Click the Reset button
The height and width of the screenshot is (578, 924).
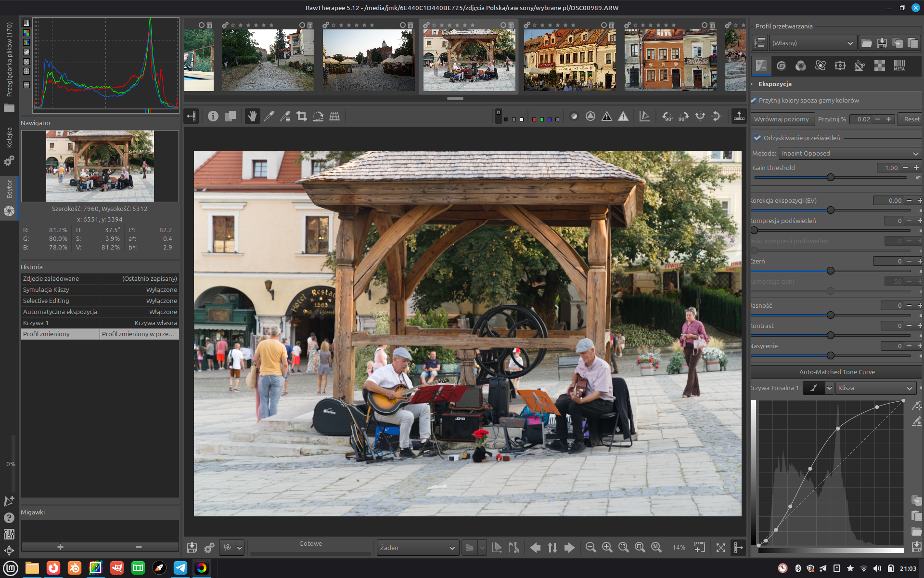click(911, 119)
